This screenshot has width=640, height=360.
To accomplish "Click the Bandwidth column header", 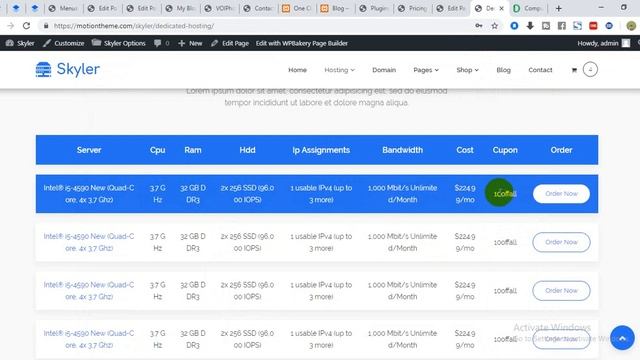I will click(402, 150).
